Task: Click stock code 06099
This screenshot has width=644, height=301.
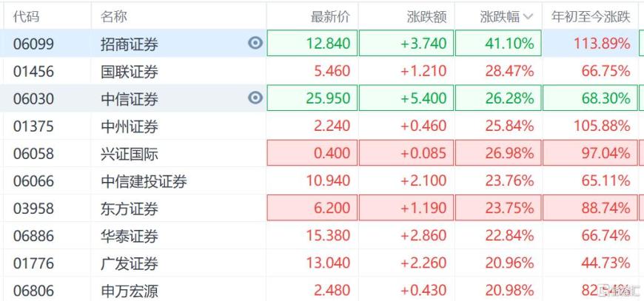Action: click(33, 44)
